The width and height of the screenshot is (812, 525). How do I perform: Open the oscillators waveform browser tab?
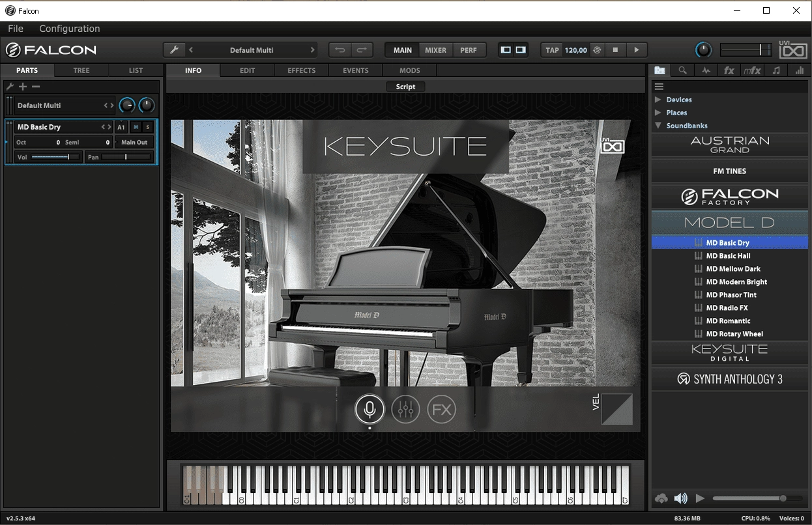pyautogui.click(x=706, y=70)
